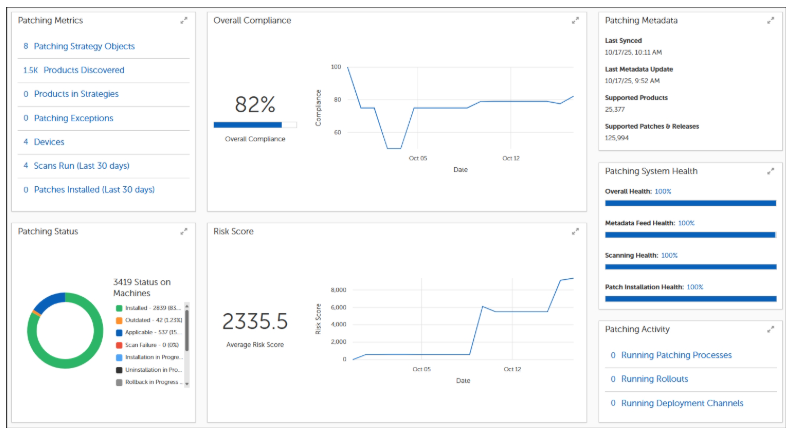
Task: Click the Overall Health progress bar
Action: pyautogui.click(x=690, y=203)
